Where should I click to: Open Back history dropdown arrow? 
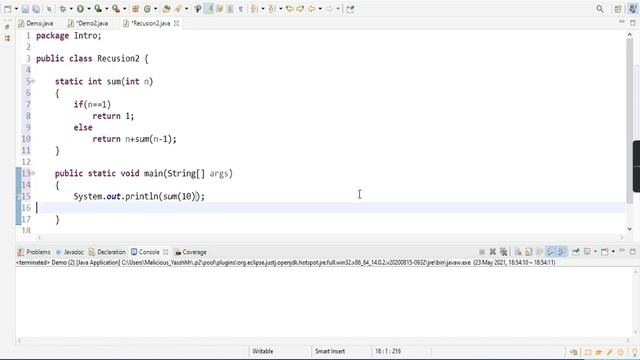click(320, 9)
